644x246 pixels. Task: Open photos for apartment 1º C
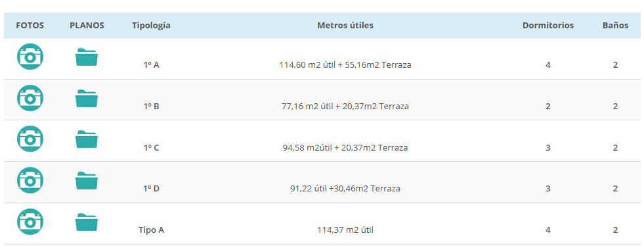(x=30, y=139)
